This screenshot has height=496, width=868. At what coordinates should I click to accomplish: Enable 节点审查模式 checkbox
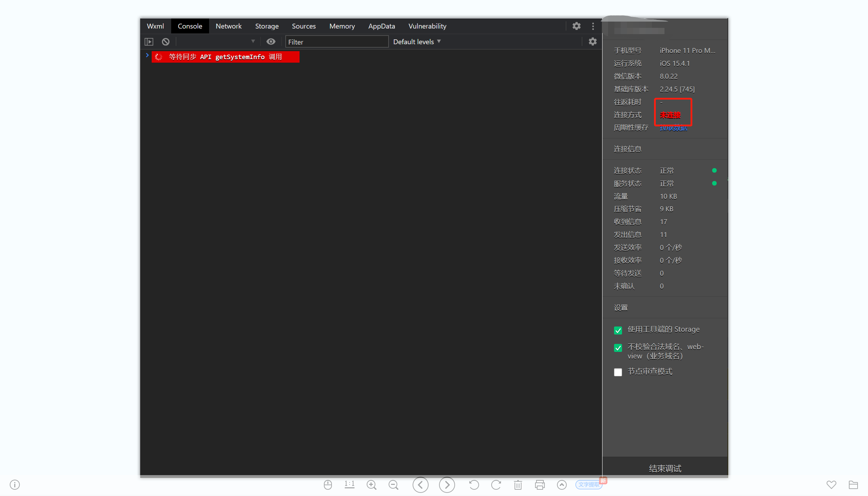618,372
